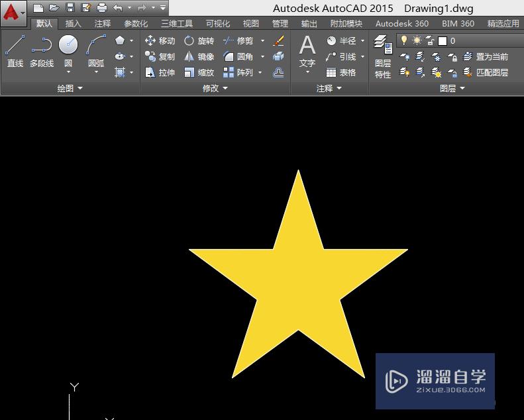Select the Rotate (旋转) tool
Viewport: 524px width, 420px height.
(199, 41)
